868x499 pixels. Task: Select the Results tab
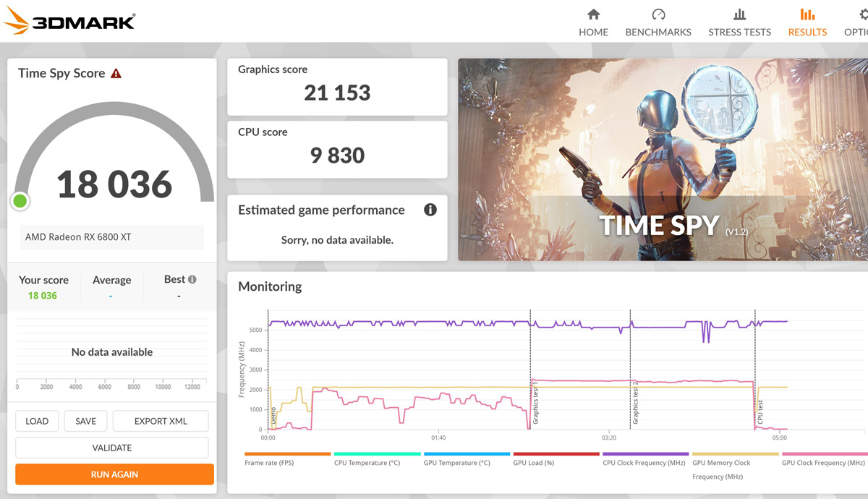[x=807, y=22]
